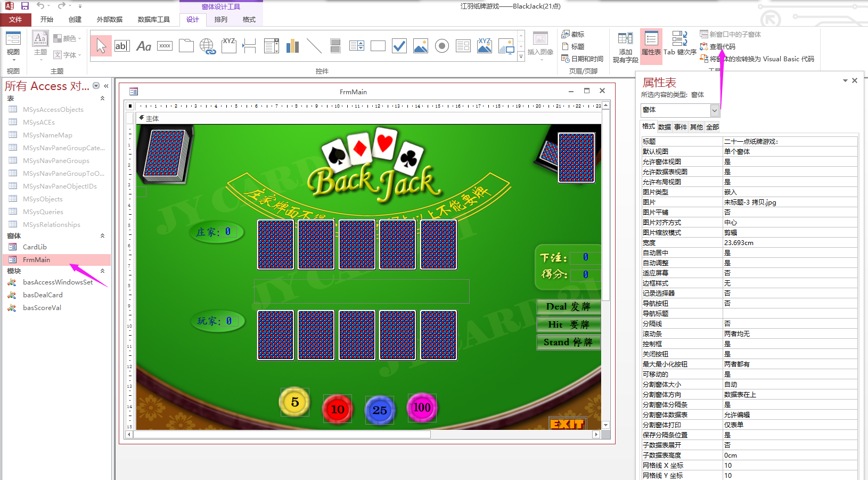Choose the Unbound Object Frame control

[x=421, y=46]
